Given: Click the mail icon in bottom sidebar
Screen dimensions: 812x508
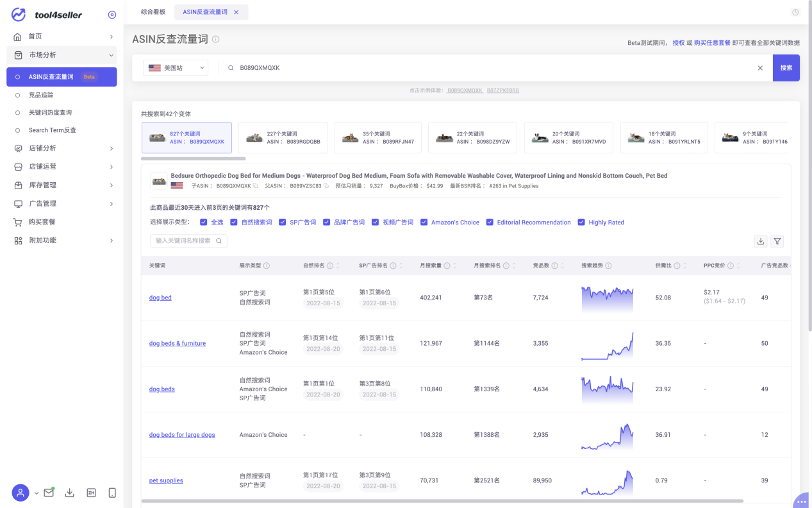Looking at the screenshot, I should click(x=49, y=493).
